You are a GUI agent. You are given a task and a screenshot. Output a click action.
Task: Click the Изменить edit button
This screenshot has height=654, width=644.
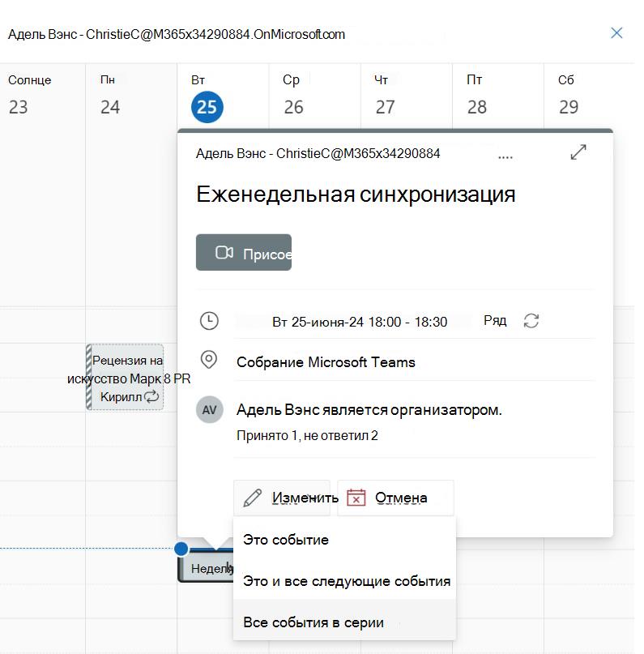(x=282, y=498)
